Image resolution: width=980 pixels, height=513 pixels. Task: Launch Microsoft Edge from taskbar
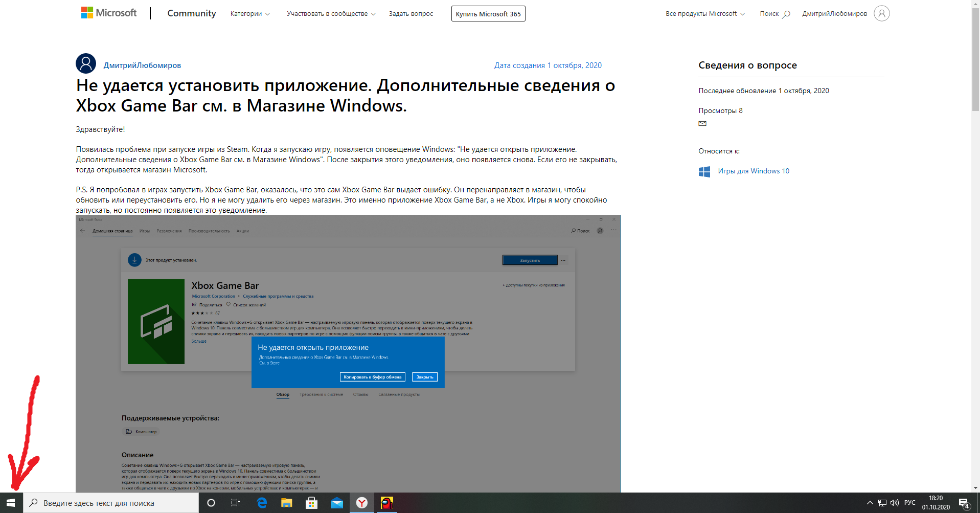pyautogui.click(x=262, y=503)
